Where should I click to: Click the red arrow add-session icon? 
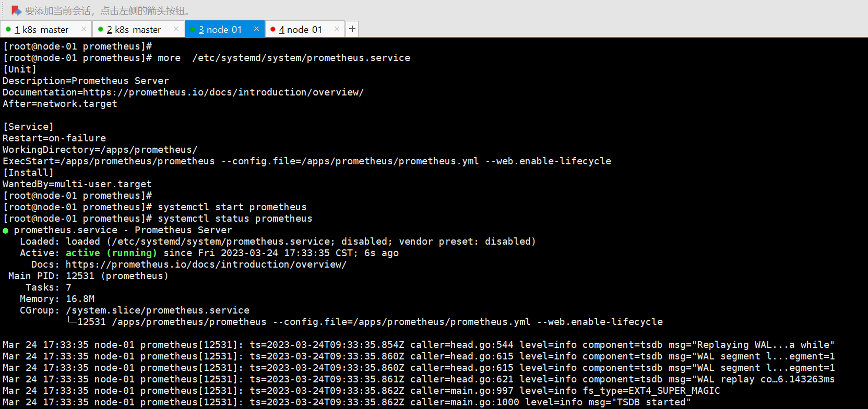point(16,10)
